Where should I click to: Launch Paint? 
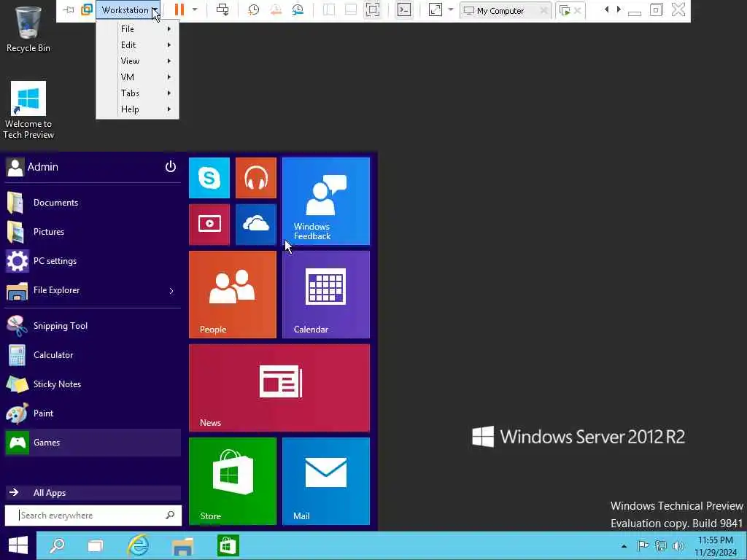coord(93,413)
